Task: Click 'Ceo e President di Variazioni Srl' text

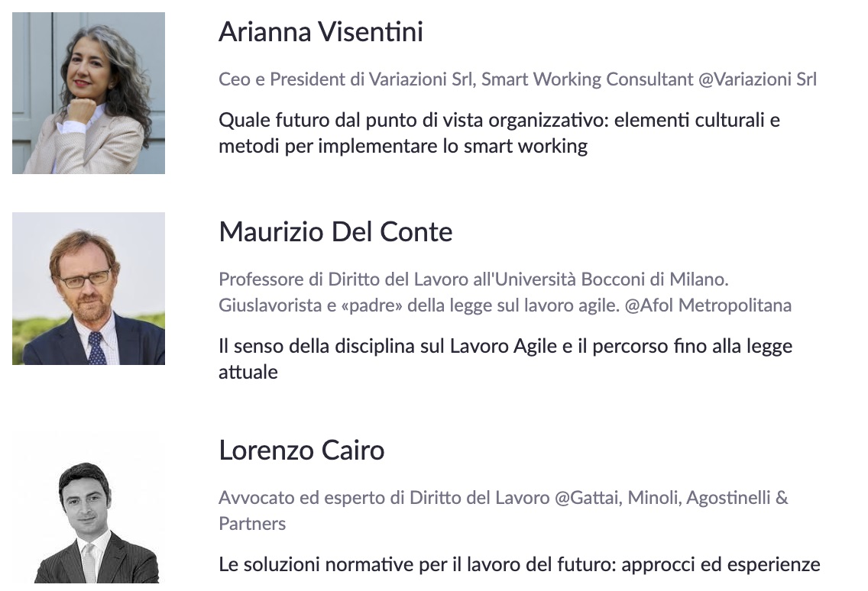Action: 346,79
